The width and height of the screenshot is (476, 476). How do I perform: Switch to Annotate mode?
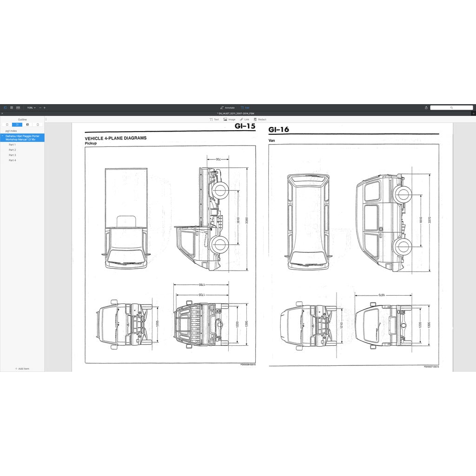coord(228,107)
